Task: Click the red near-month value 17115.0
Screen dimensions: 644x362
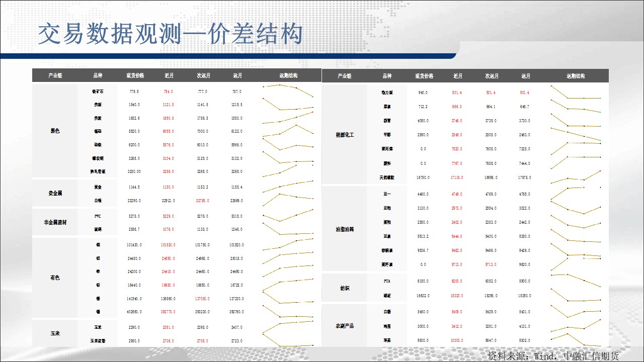Action: [457, 177]
